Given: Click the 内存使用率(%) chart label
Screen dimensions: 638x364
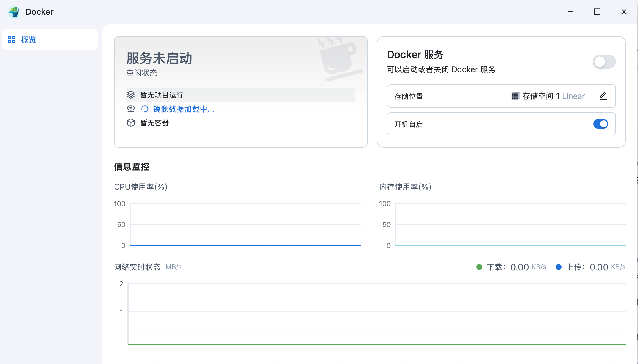Looking at the screenshot, I should tap(405, 187).
